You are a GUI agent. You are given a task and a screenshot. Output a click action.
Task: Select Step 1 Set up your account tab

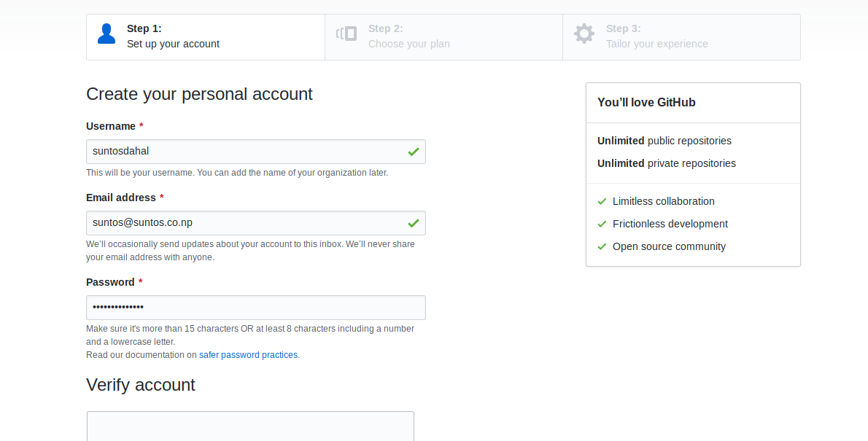click(x=206, y=37)
